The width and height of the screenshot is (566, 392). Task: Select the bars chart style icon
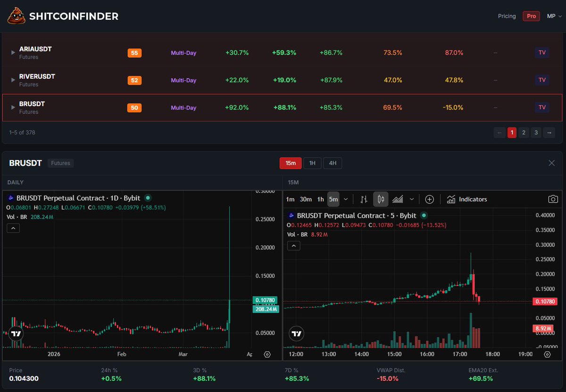(x=364, y=199)
